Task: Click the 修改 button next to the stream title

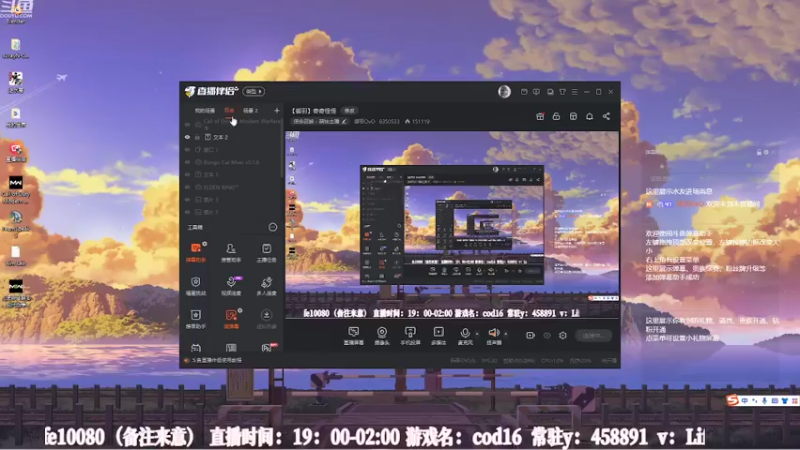Action: pyautogui.click(x=349, y=111)
